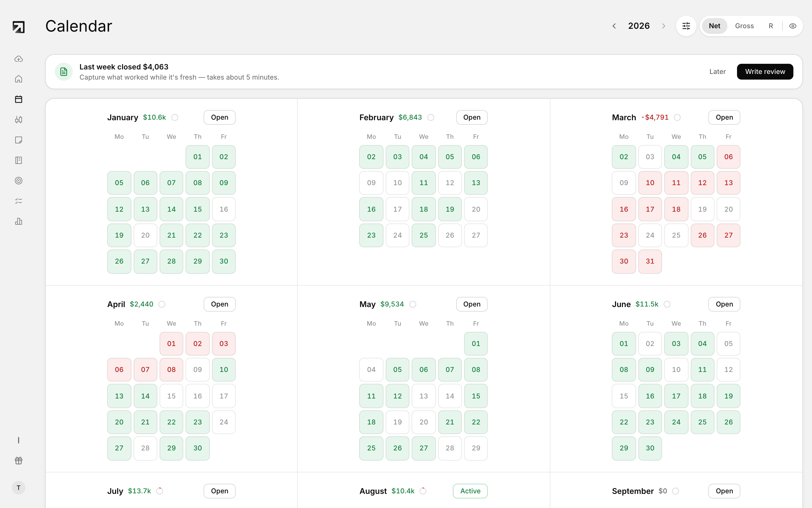This screenshot has height=508, width=812.
Task: Select May 13 day cell
Action: [x=423, y=396]
